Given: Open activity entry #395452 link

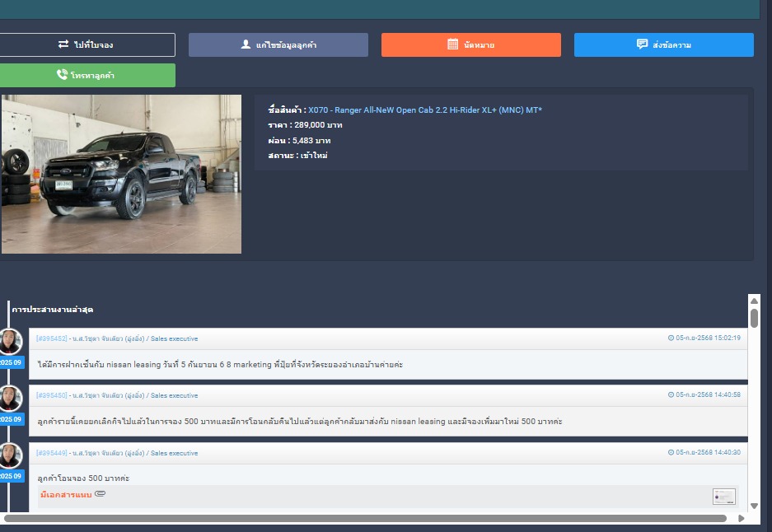Looking at the screenshot, I should coord(51,338).
